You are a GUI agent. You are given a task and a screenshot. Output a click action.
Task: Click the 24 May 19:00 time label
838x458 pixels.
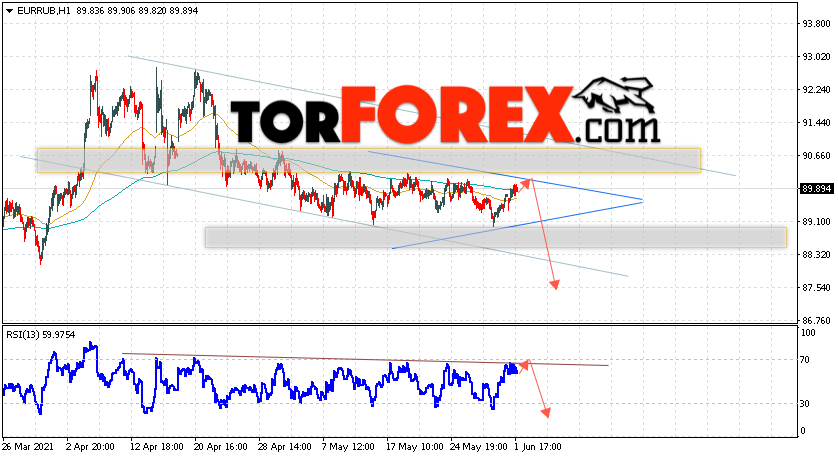pyautogui.click(x=479, y=447)
